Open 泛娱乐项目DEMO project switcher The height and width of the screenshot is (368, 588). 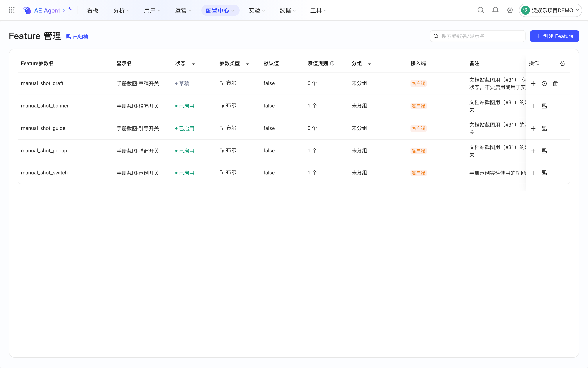[550, 10]
